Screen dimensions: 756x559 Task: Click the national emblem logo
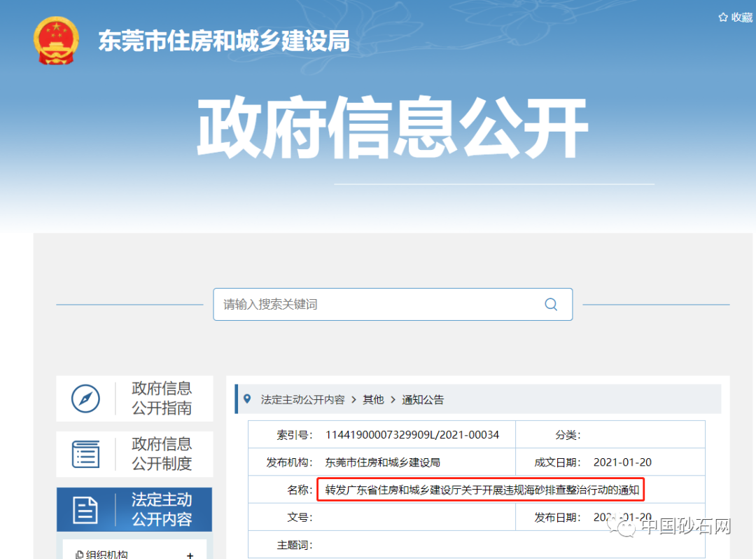[57, 41]
